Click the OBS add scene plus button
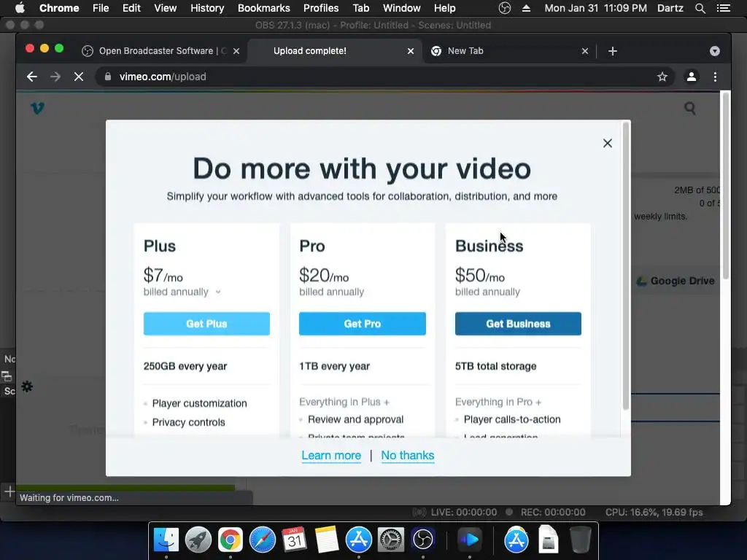 9,491
